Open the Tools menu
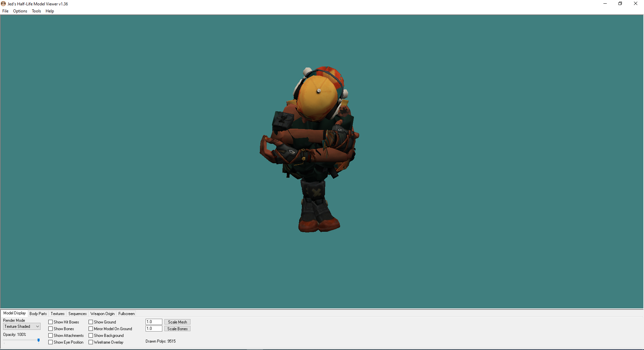Viewport: 644px width, 350px height. (36, 11)
